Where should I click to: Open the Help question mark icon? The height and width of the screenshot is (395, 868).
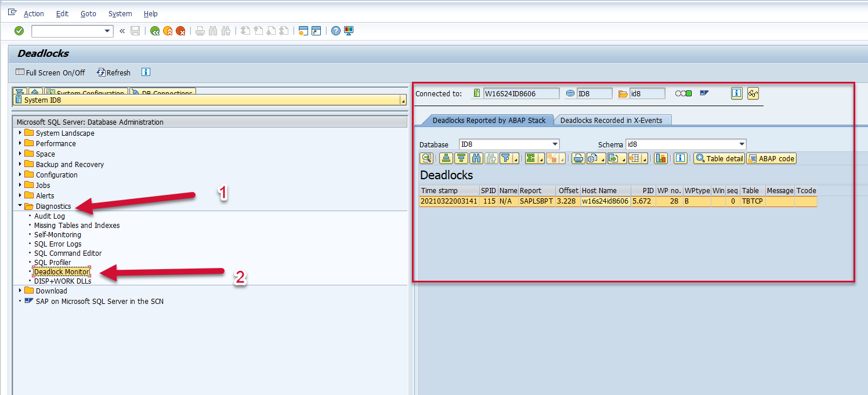335,31
